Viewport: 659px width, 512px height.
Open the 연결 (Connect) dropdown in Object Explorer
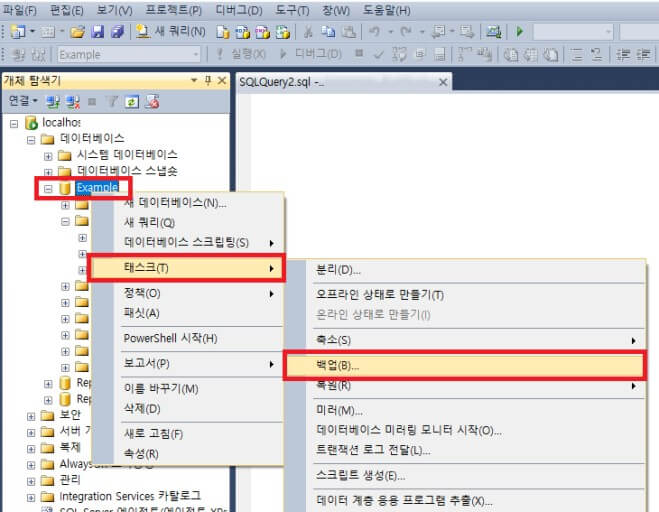[x=22, y=101]
